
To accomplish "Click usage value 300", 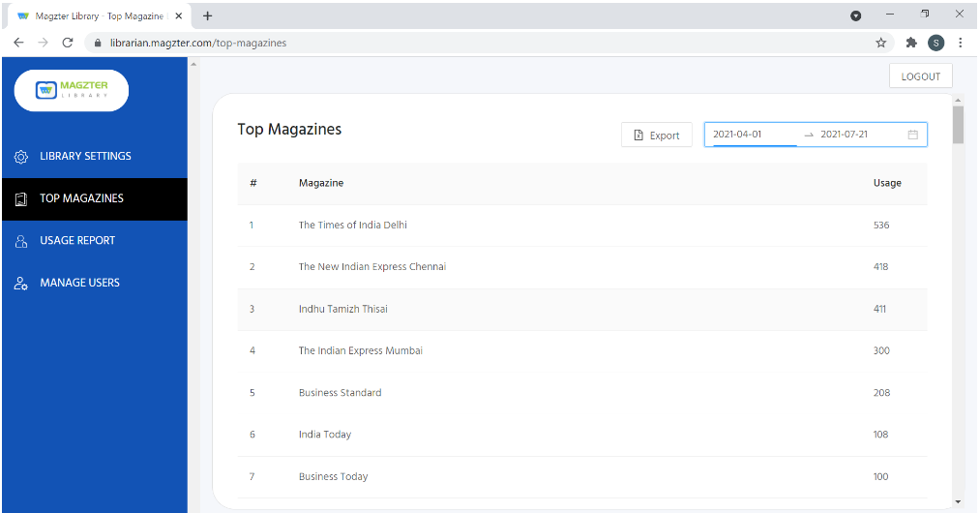I will point(881,351).
